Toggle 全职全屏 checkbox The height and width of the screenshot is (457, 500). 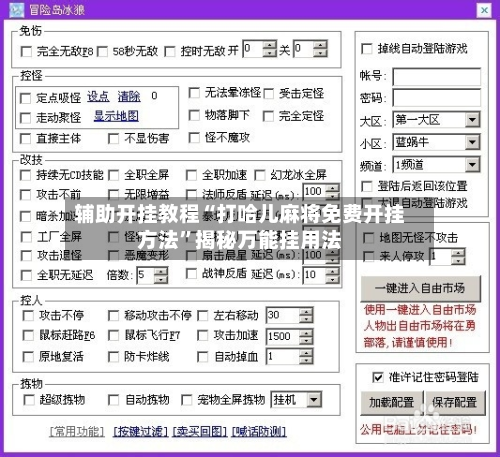tap(114, 175)
